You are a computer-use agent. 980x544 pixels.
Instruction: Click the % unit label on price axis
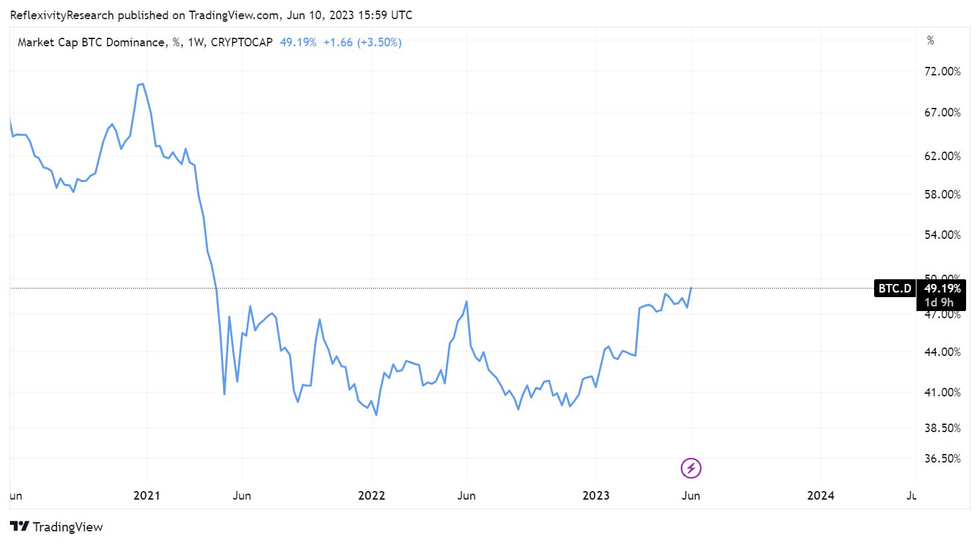(x=930, y=41)
